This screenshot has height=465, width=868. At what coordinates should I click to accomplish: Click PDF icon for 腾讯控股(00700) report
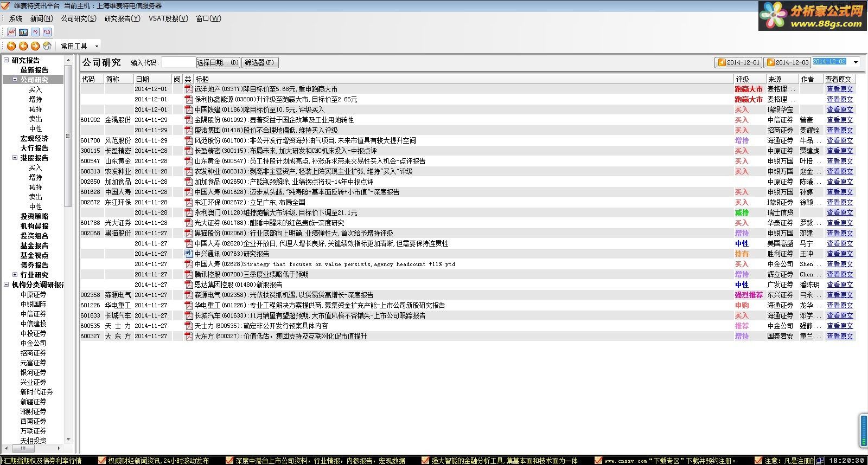coord(189,274)
